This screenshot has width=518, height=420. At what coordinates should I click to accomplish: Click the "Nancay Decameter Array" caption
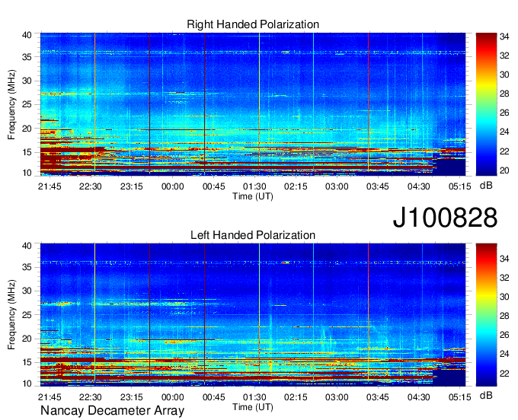coord(112,411)
